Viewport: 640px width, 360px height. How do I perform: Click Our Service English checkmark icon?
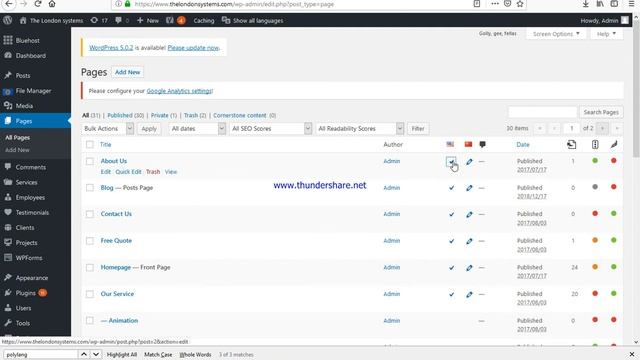click(x=451, y=294)
